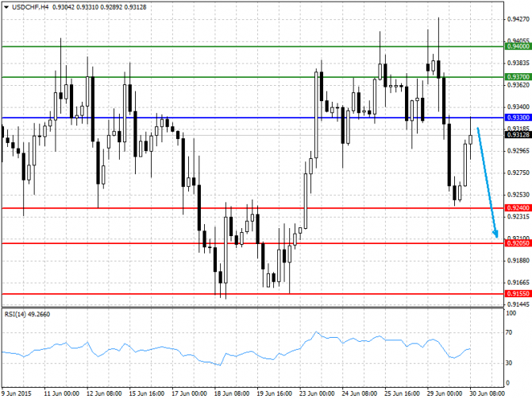This screenshot has height=399, width=532.
Task: Click the 18 Jun 08:00 time label
Action: click(x=232, y=393)
